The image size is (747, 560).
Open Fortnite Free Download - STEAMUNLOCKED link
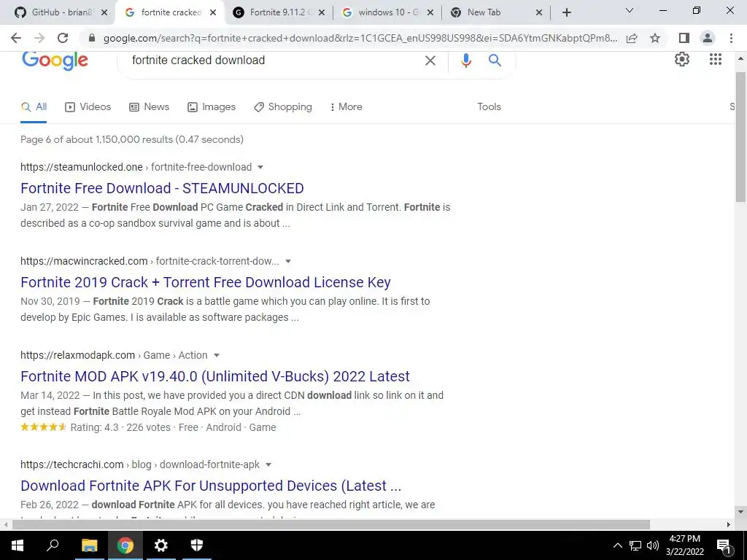pos(162,188)
